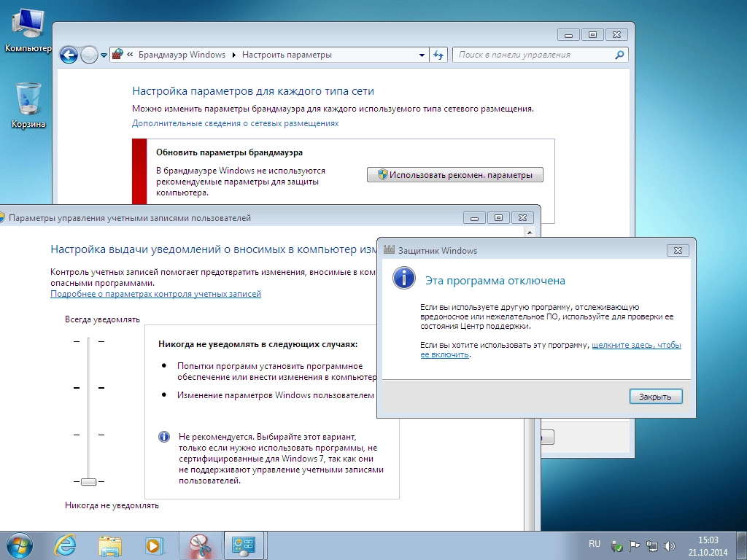Click the Настроить параметры breadcrumb
Screen dimensions: 747x560
[x=287, y=55]
